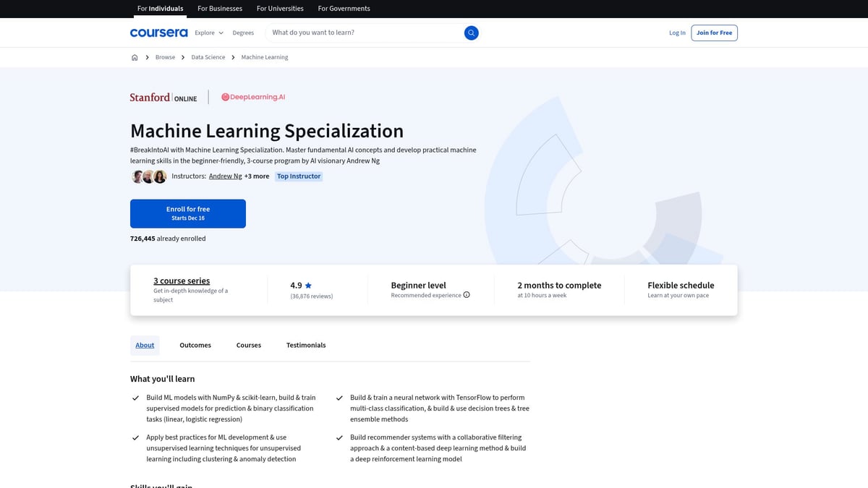Click the instructor avatar photos
The image size is (868, 488).
coord(149,176)
